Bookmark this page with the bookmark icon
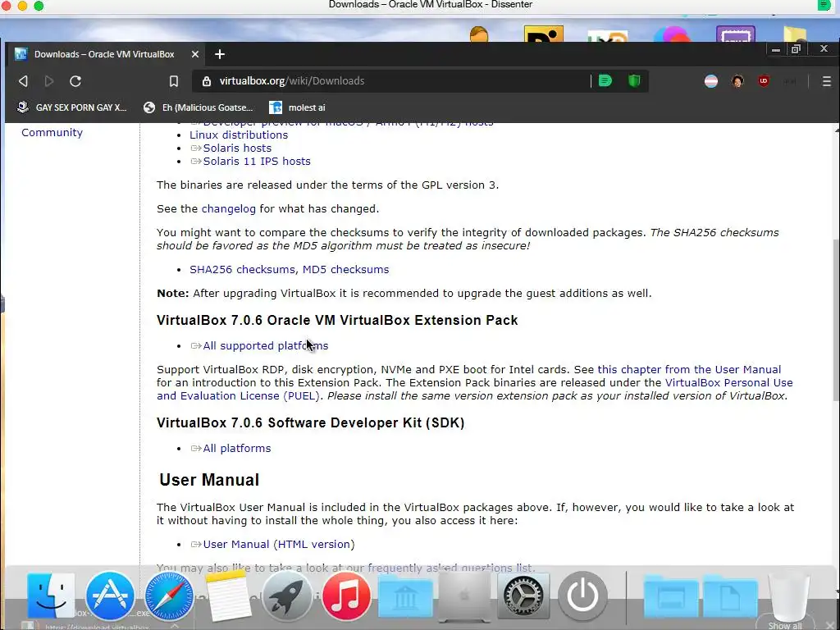This screenshot has height=630, width=840. coord(174,81)
